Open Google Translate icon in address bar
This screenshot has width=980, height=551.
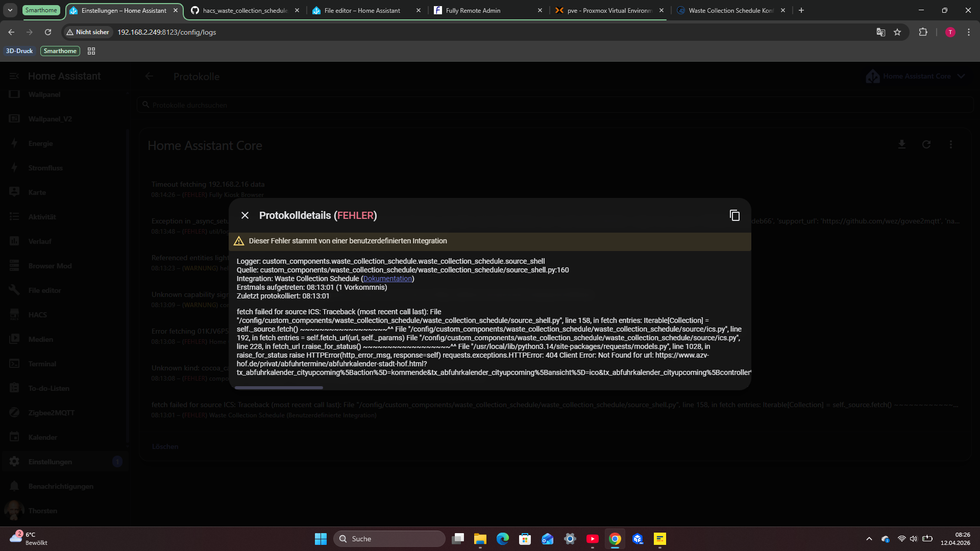pos(881,32)
